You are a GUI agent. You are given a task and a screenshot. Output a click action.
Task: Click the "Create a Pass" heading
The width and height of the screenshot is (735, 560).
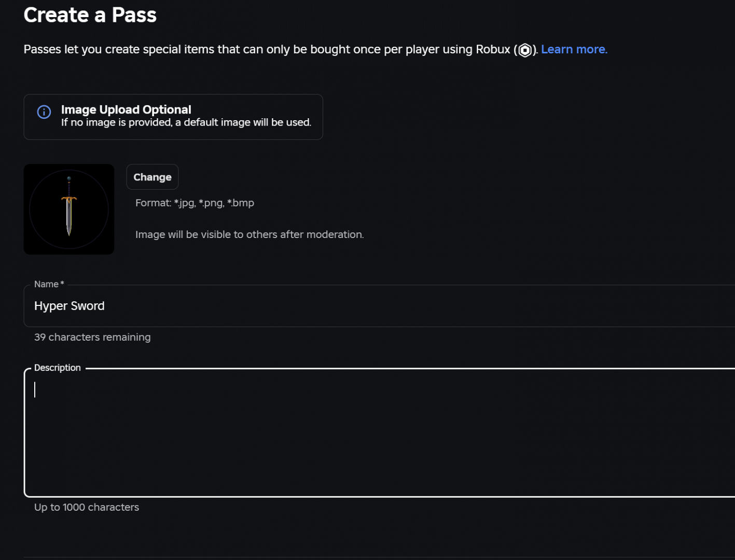pos(90,15)
